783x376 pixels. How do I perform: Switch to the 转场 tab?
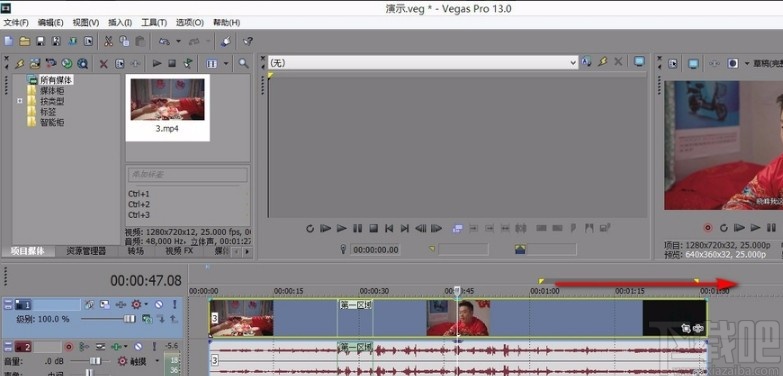click(135, 251)
